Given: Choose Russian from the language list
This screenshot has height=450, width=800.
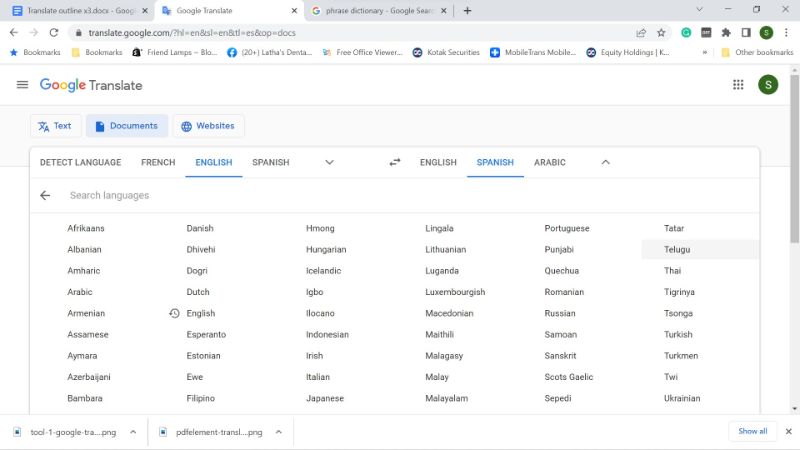Looking at the screenshot, I should (560, 313).
